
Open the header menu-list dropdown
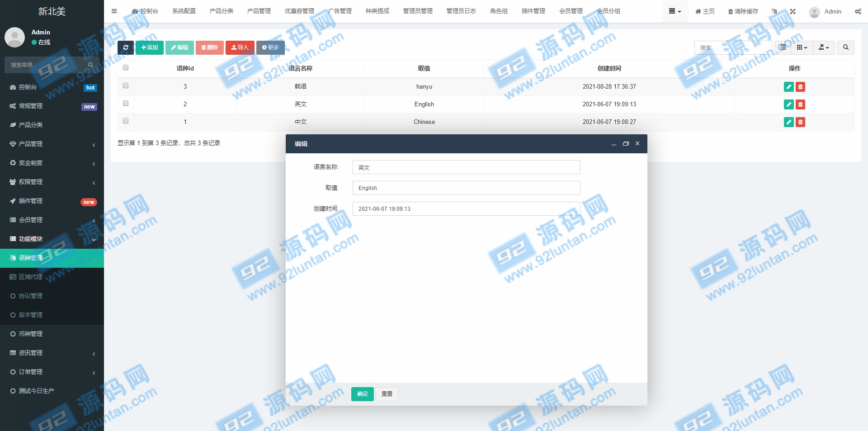click(x=675, y=11)
